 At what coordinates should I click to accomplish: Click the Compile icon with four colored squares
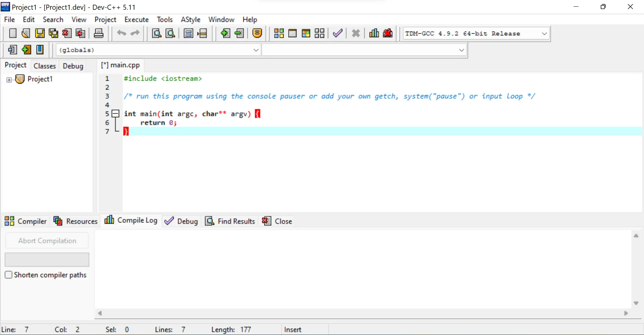[x=279, y=33]
